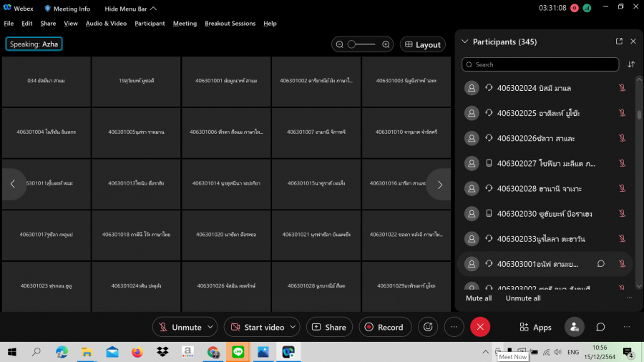The height and width of the screenshot is (362, 644).
Task: Click the participants Search field
Action: click(540, 64)
